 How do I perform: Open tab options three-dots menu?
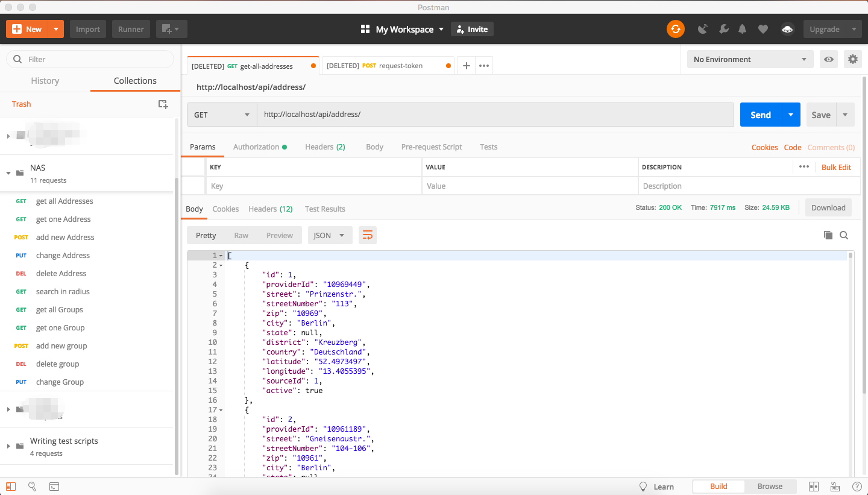pyautogui.click(x=483, y=66)
